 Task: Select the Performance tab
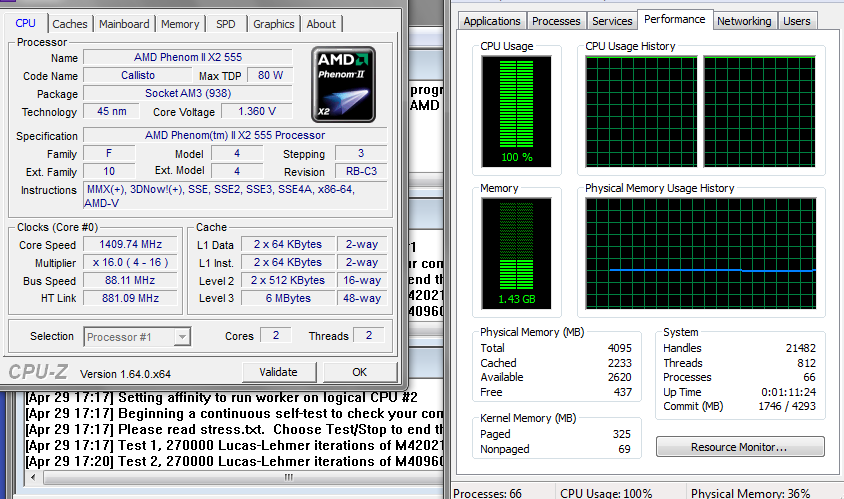(674, 19)
